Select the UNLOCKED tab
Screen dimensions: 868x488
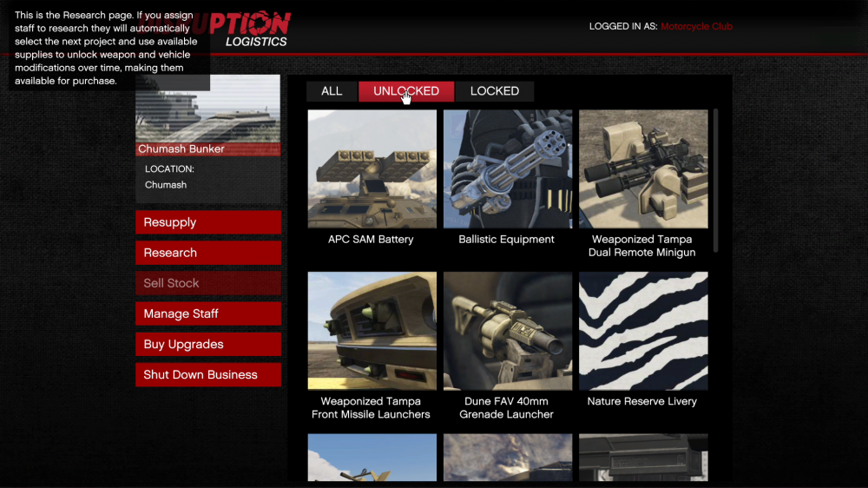[406, 91]
